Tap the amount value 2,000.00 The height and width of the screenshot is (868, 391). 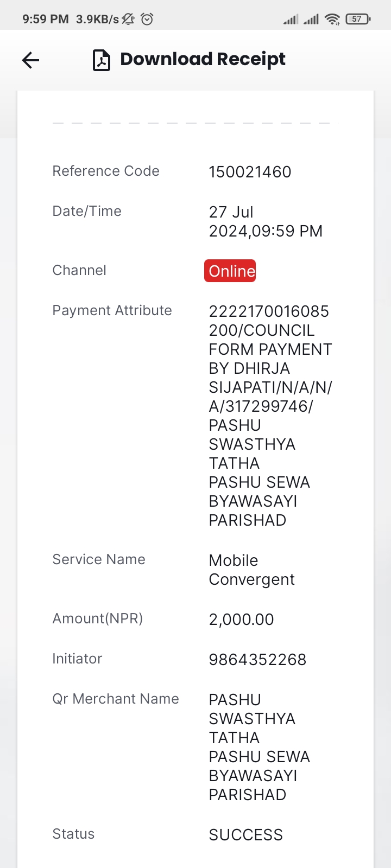[242, 620]
